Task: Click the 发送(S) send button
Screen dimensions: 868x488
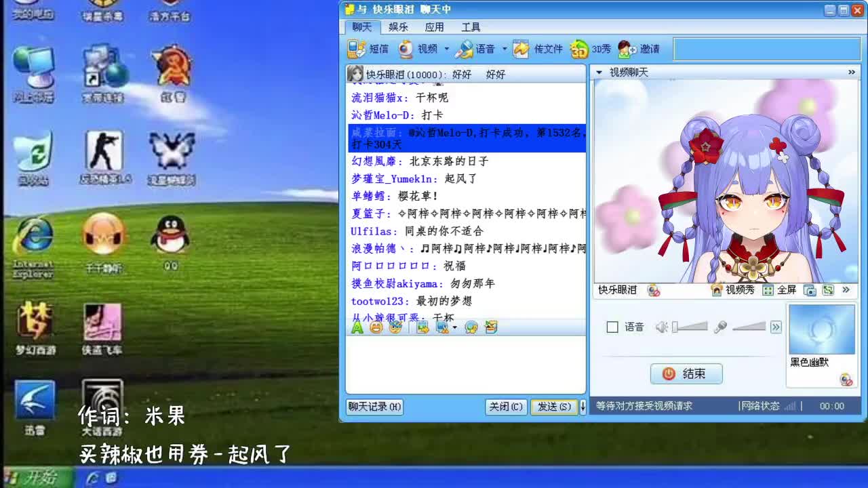Action: click(x=554, y=407)
